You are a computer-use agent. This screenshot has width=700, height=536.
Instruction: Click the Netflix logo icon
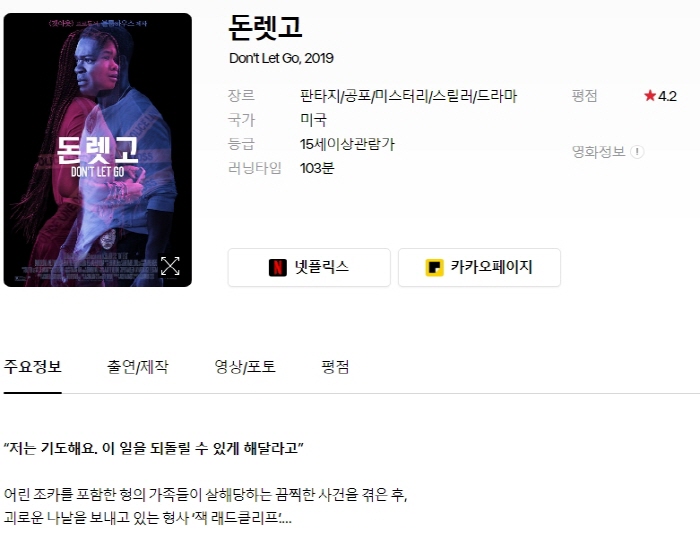(x=278, y=267)
